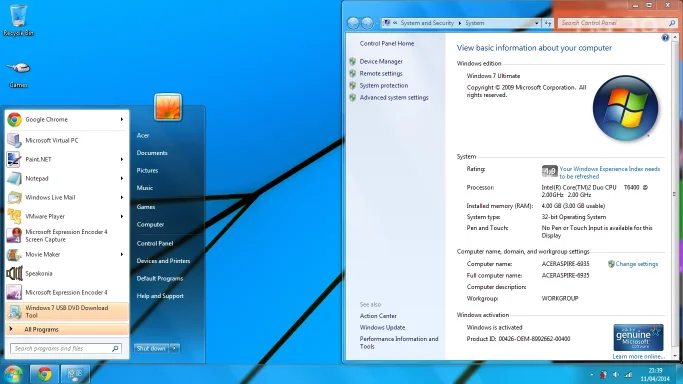The width and height of the screenshot is (683, 384).
Task: Click search magnifier in Start menu
Action: click(115, 348)
